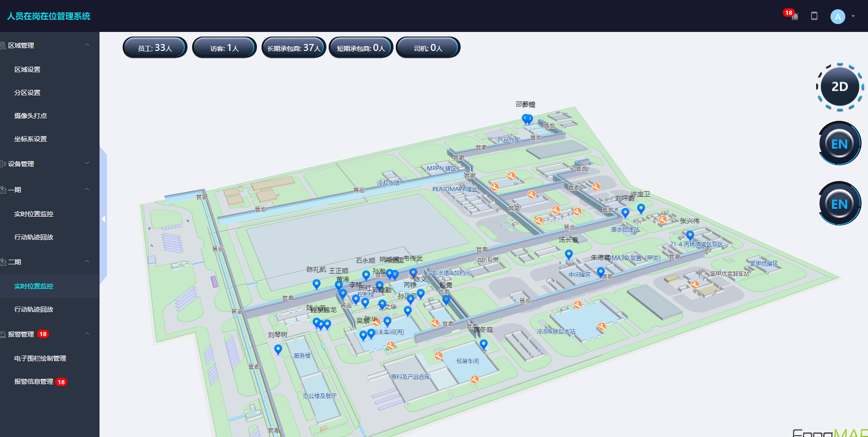
Task: Open the dropdown arrow beside user avatar
Action: click(853, 16)
